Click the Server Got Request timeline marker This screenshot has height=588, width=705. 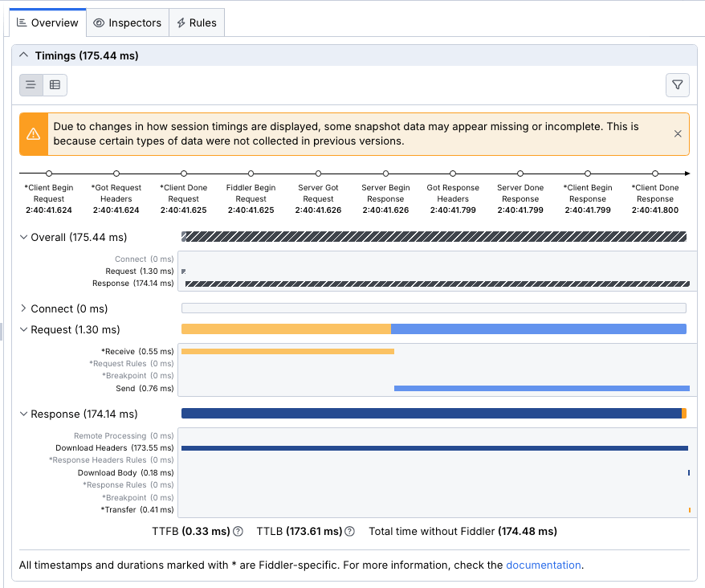(319, 174)
